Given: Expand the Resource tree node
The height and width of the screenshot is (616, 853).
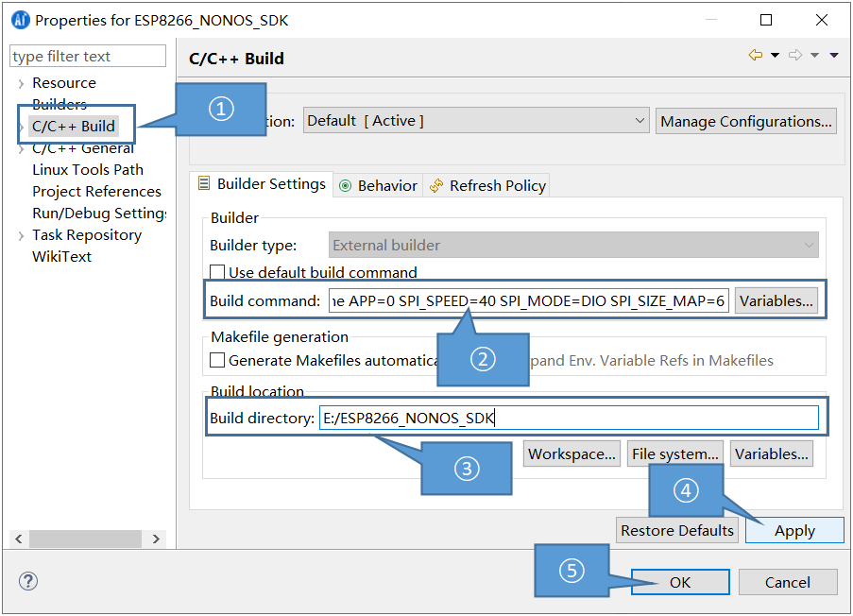Looking at the screenshot, I should [x=21, y=84].
